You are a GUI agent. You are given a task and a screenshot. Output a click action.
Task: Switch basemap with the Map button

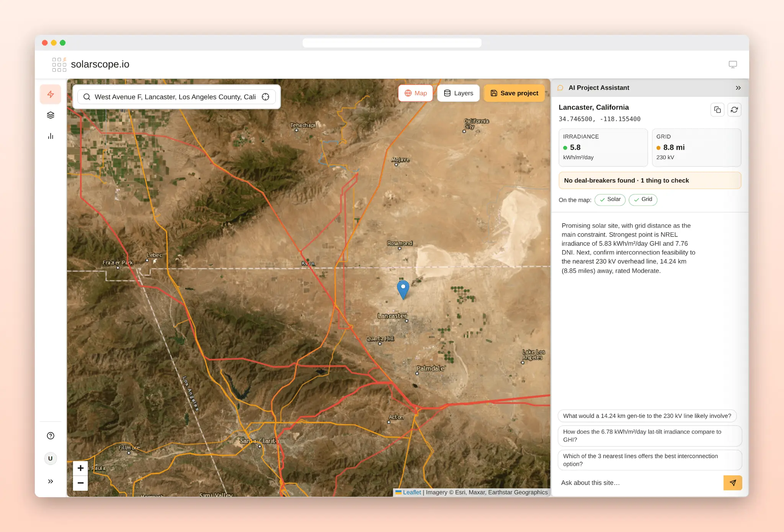(x=416, y=93)
